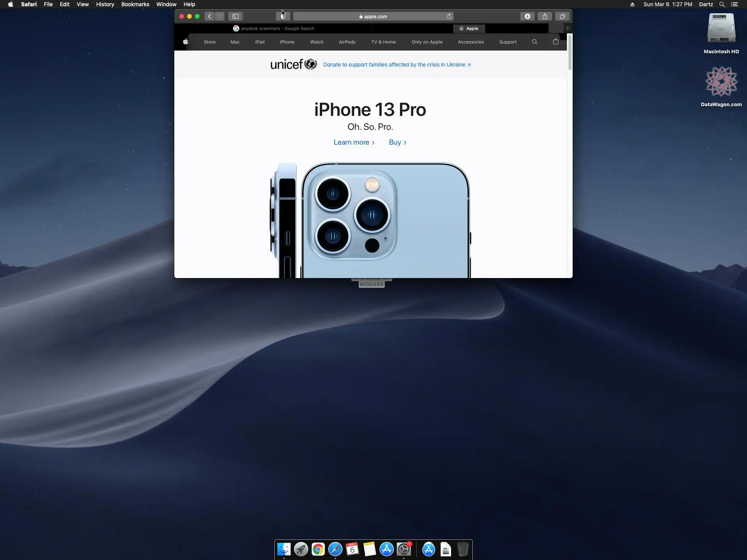Open search magnifier on Apple navbar
The image size is (747, 560).
tap(535, 42)
